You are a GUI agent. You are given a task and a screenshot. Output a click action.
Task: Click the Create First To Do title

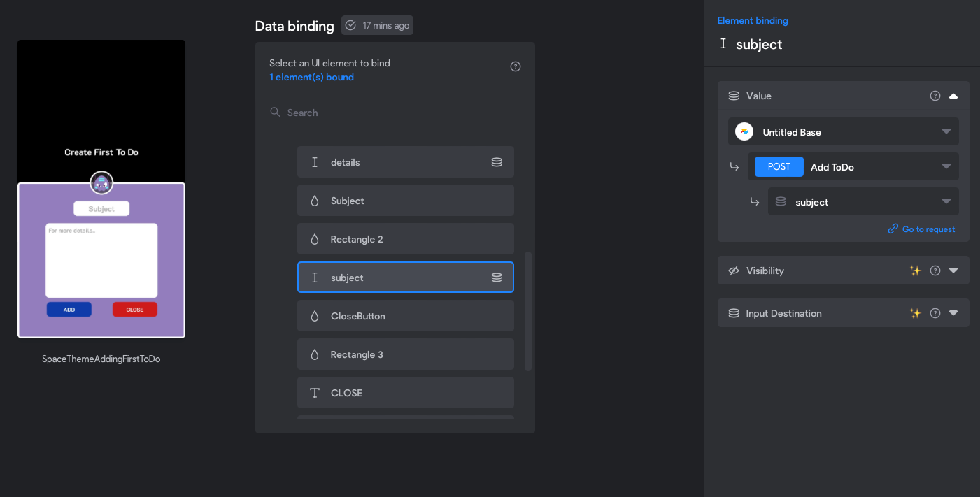101,152
